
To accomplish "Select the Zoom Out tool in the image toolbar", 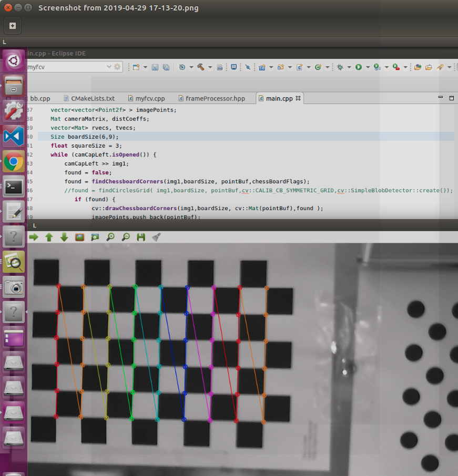I will pyautogui.click(x=126, y=237).
